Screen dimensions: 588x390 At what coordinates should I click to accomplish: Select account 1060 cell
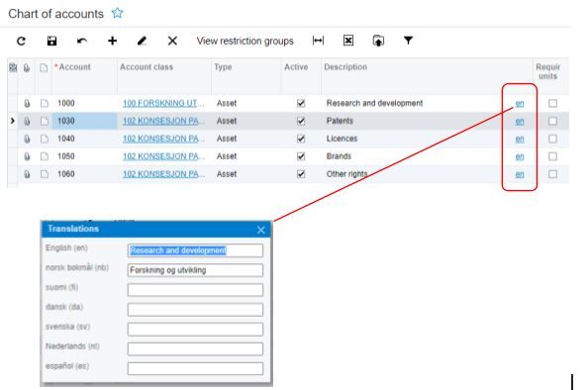point(84,174)
